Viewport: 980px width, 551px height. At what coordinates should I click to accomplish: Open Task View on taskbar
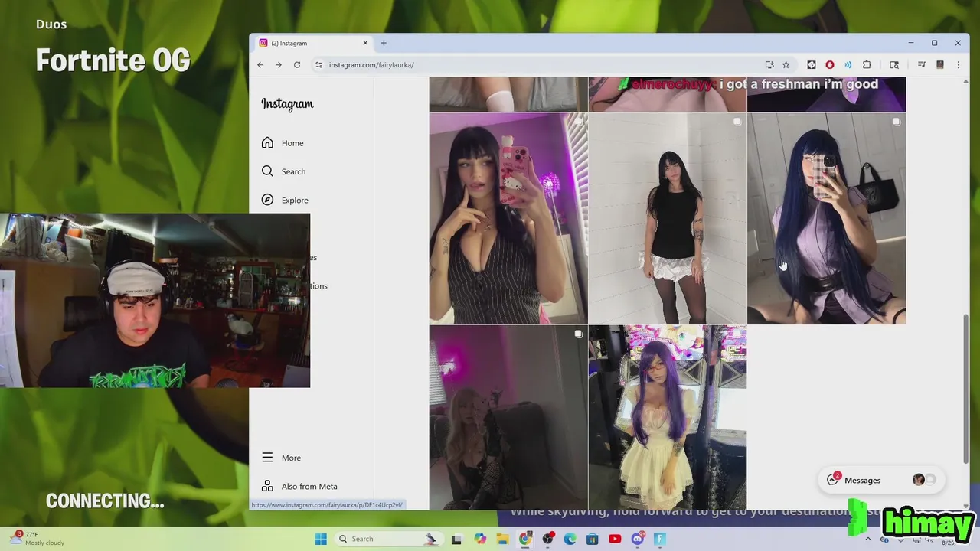[x=456, y=539]
